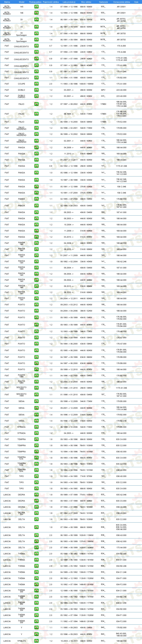Image resolution: width=142 pixels, height=644 pixels.
Task: Click the fuel icon in the Dedra 77kW / 105KM row
Action: [x=36, y=495]
